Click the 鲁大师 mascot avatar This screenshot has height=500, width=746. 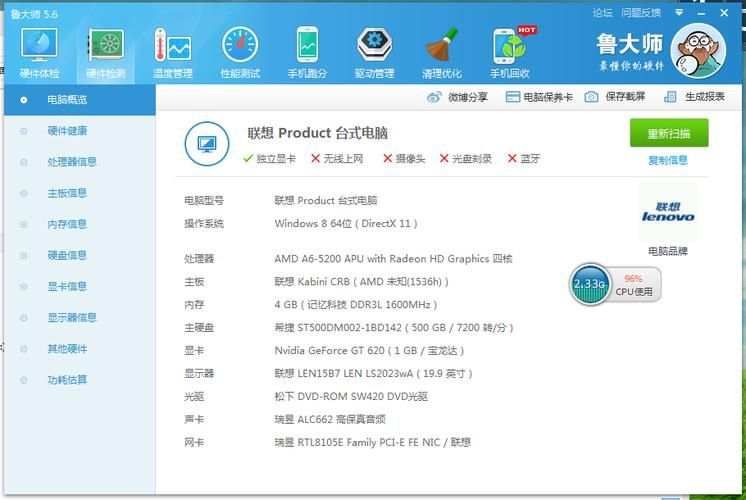coord(698,50)
